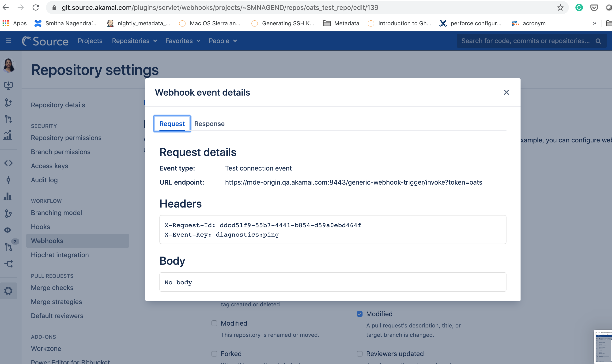The width and height of the screenshot is (612, 364).
Task: Select Webhooks in settings sidebar
Action: (x=77, y=241)
